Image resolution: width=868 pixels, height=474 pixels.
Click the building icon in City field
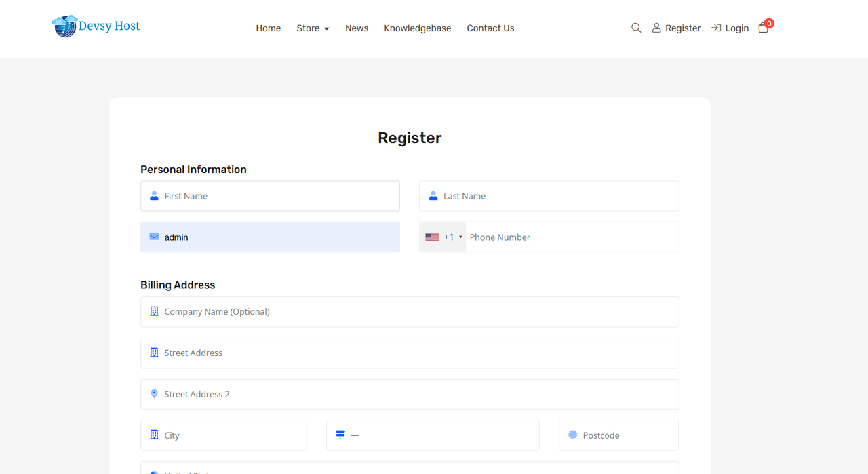coord(154,435)
